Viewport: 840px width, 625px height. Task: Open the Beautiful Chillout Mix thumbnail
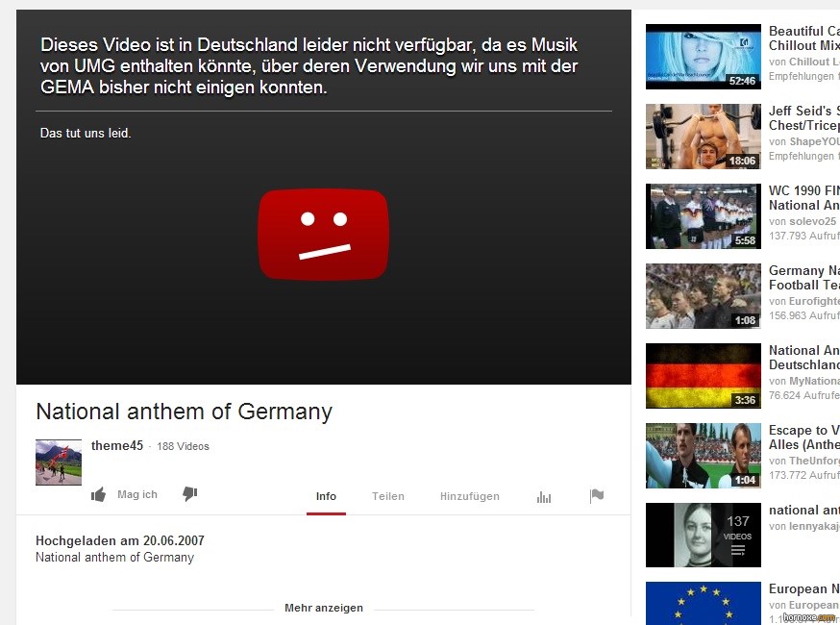[704, 57]
